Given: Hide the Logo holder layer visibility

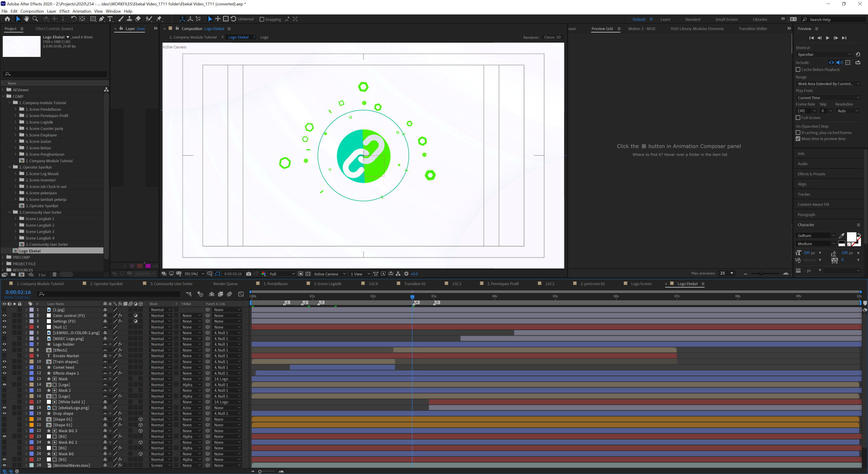Looking at the screenshot, I should pos(4,344).
